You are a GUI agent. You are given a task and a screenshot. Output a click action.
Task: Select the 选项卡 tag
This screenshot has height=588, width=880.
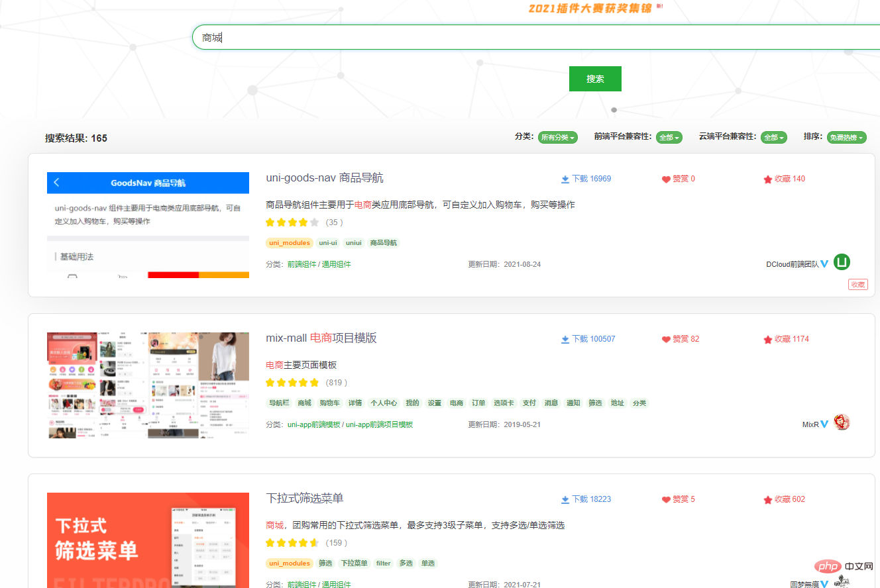(x=504, y=403)
